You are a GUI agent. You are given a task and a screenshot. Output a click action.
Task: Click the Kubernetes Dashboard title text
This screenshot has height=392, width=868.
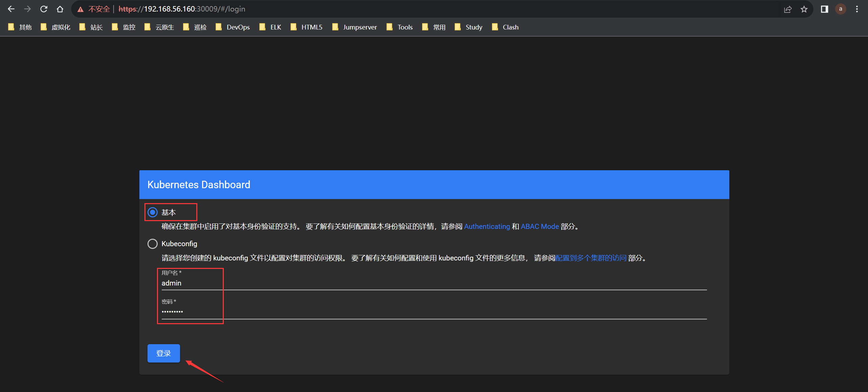[199, 184]
